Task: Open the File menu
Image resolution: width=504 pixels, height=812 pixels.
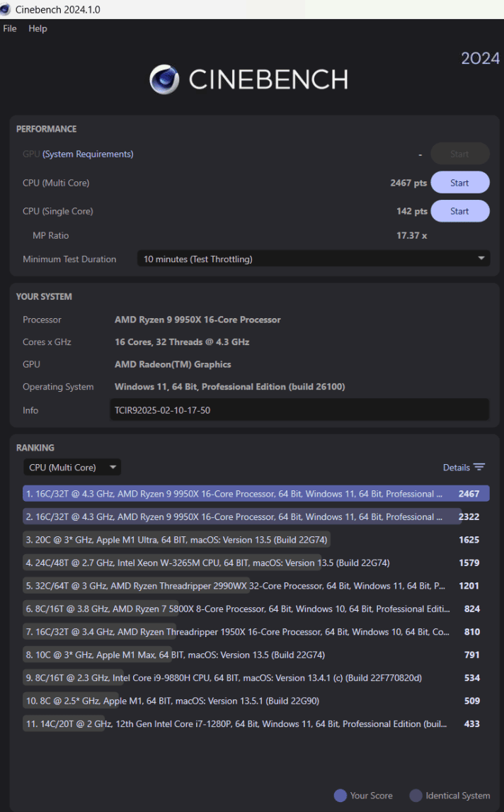Action: [x=10, y=28]
